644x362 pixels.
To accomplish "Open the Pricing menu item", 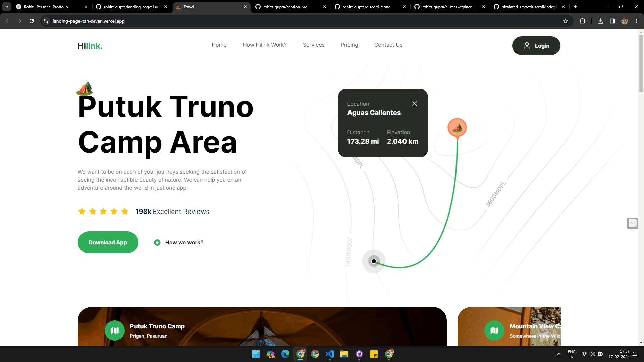I will [349, 45].
